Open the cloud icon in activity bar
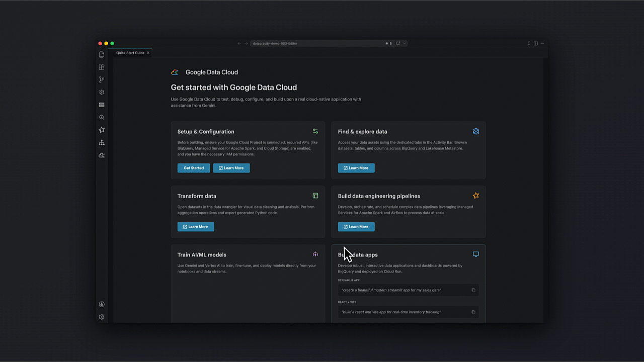Image resolution: width=644 pixels, height=362 pixels. tap(102, 155)
